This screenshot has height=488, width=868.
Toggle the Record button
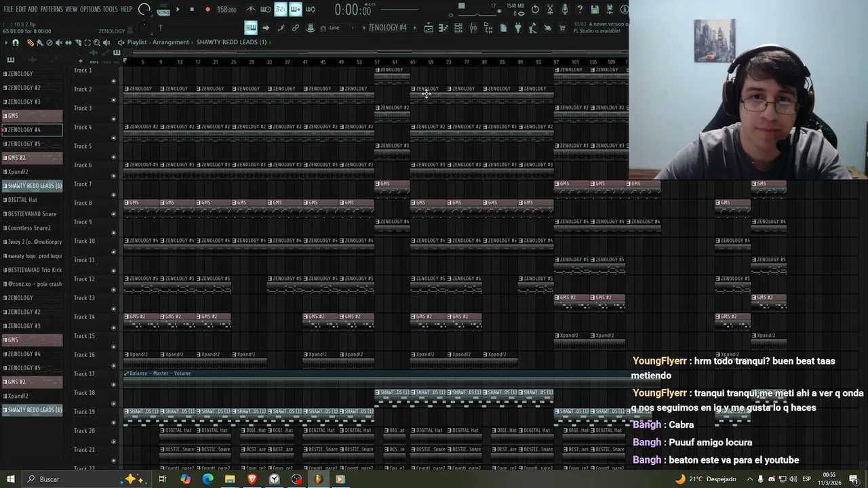(x=208, y=9)
